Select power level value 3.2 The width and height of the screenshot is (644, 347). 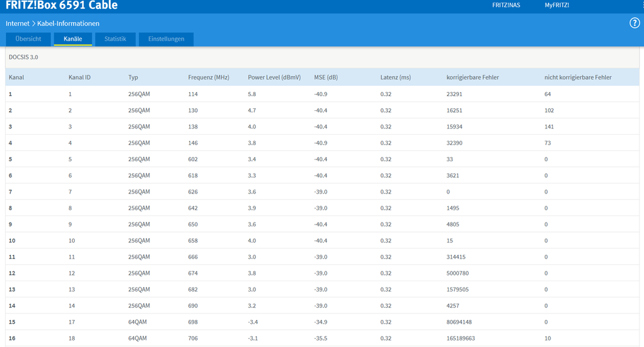point(252,306)
